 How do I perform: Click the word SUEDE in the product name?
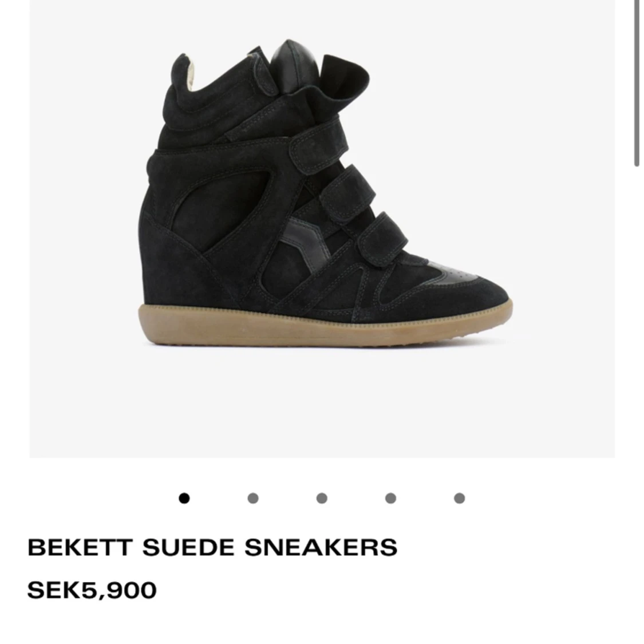(189, 547)
